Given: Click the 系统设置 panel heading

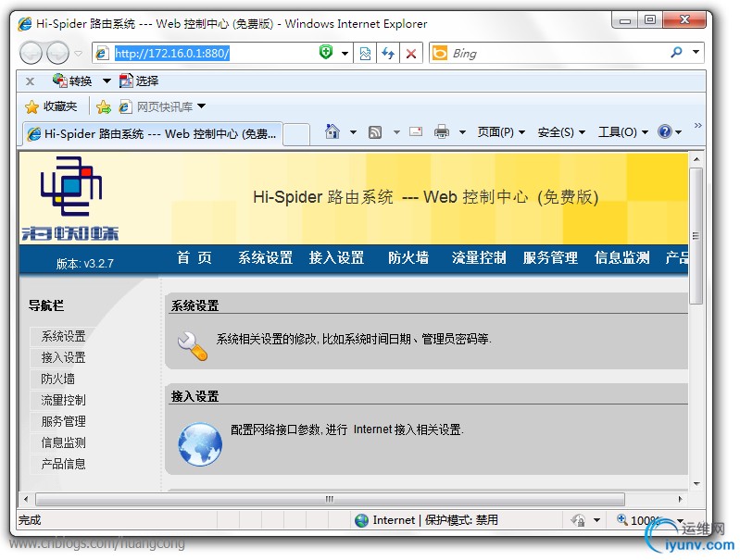Looking at the screenshot, I should pyautogui.click(x=194, y=305).
